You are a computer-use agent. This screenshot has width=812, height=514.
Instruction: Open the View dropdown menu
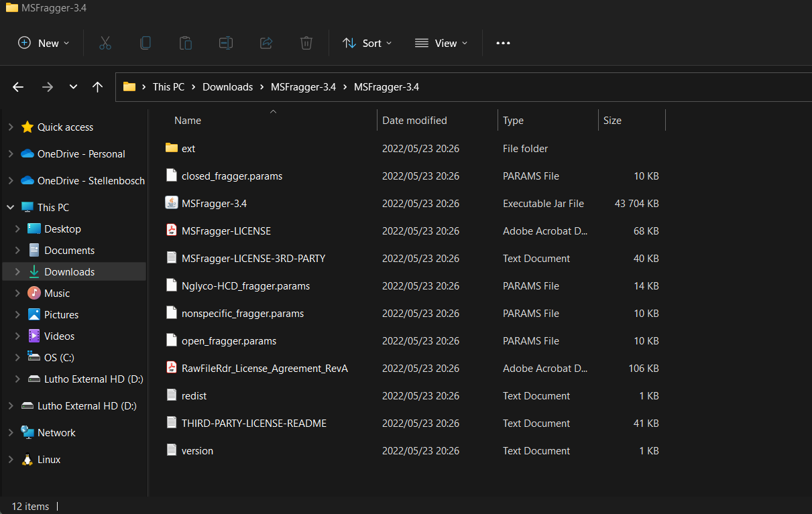point(441,43)
